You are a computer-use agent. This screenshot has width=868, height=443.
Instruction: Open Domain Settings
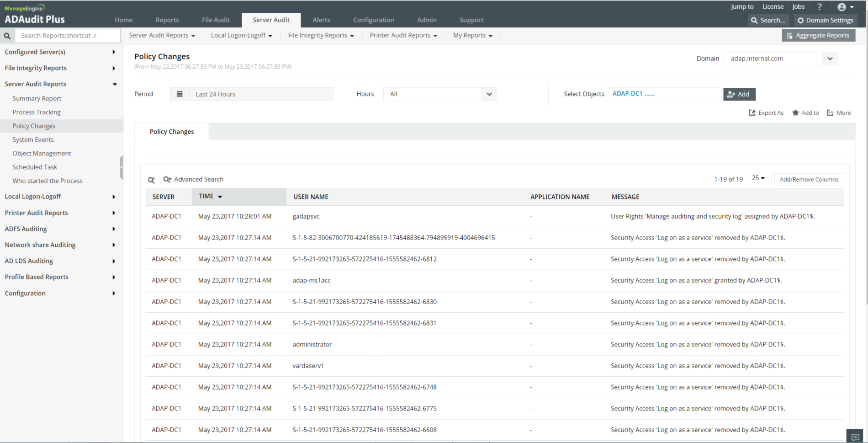(825, 20)
